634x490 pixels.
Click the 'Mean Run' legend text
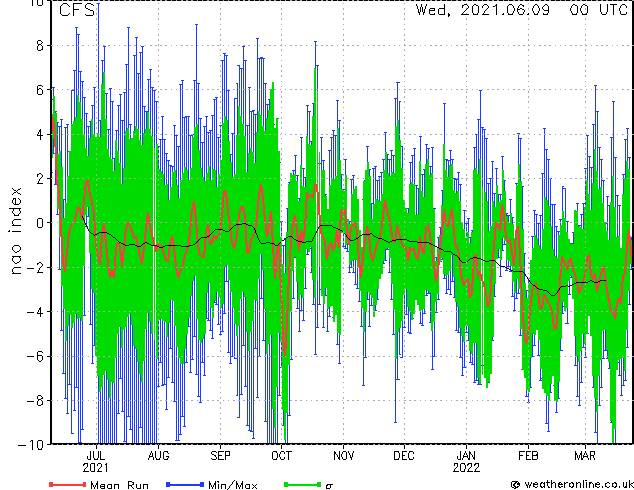[119, 485]
